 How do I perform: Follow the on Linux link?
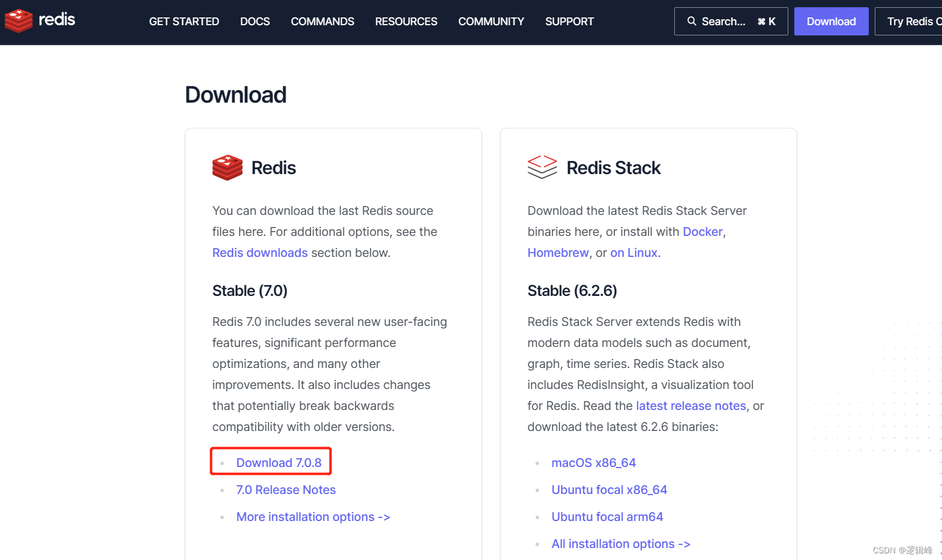634,253
